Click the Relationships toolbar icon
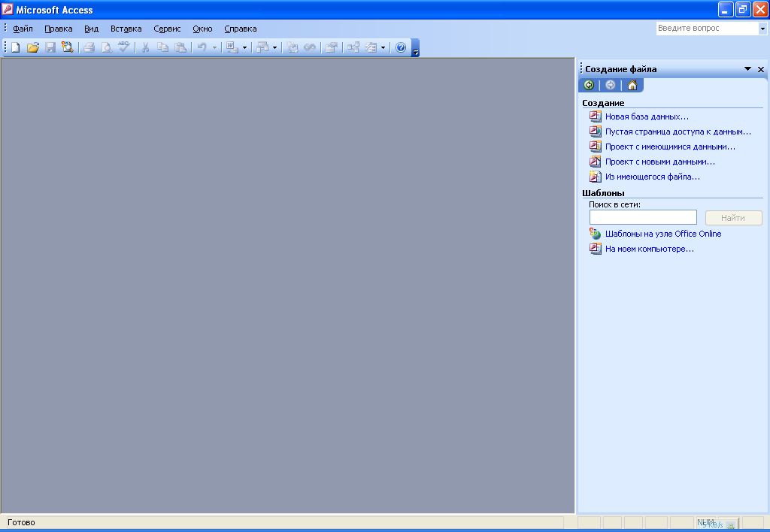 coord(353,47)
